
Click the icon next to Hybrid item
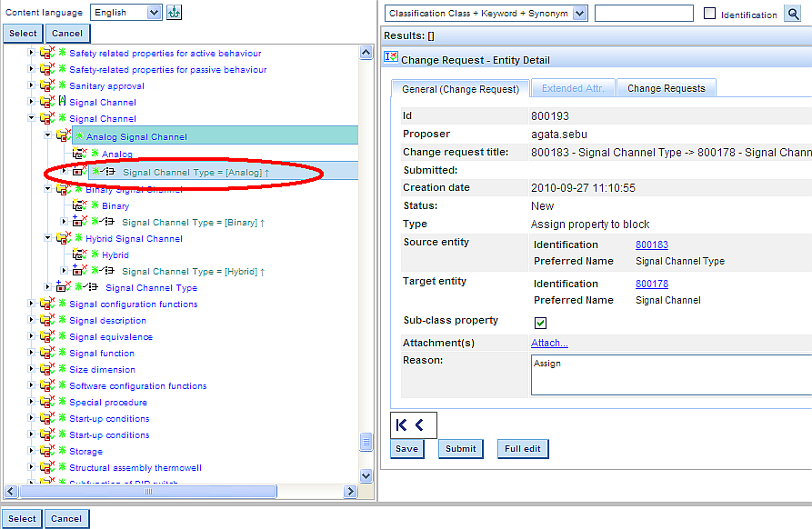pos(80,255)
